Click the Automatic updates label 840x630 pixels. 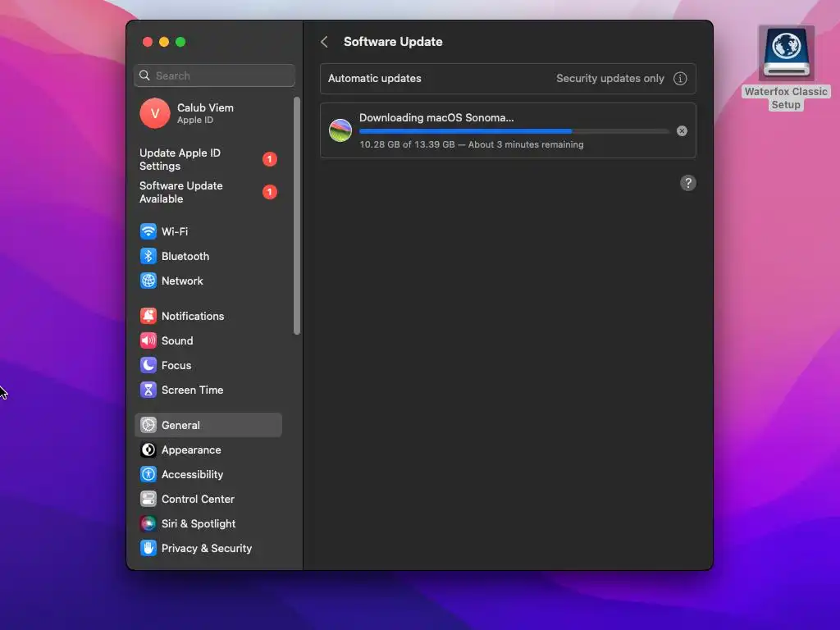tap(374, 79)
